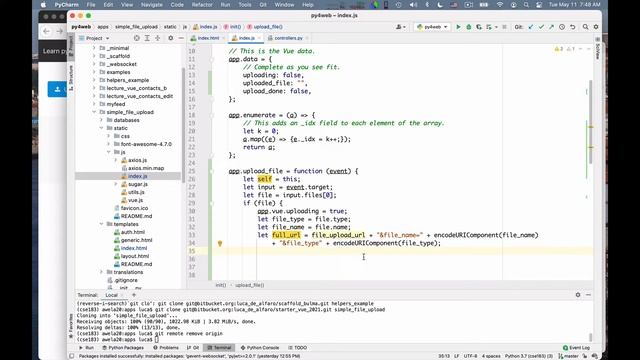Viewport: 640px width, 360px height.
Task: Open layout.html in templates
Action: click(x=135, y=256)
